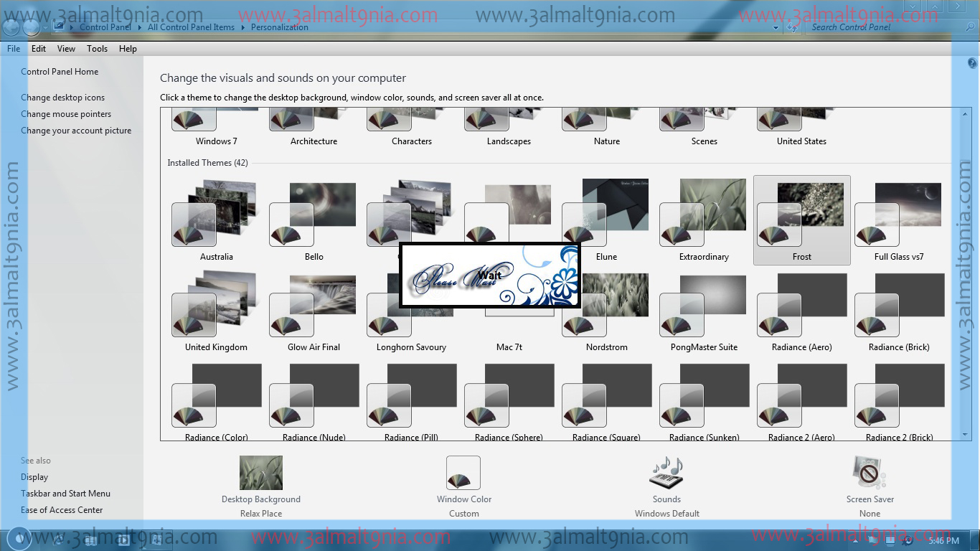
Task: Click Personalization in the address bar
Action: click(279, 27)
